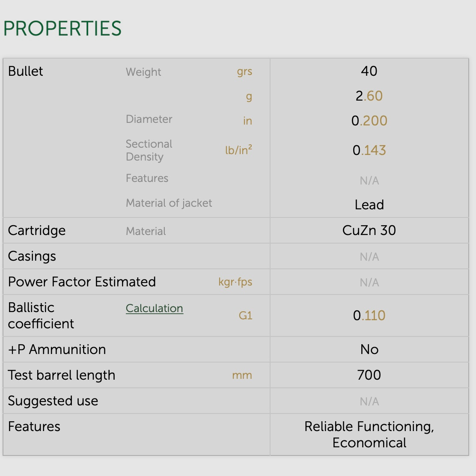Select the Reliable Functioning, Economical text

(x=369, y=434)
